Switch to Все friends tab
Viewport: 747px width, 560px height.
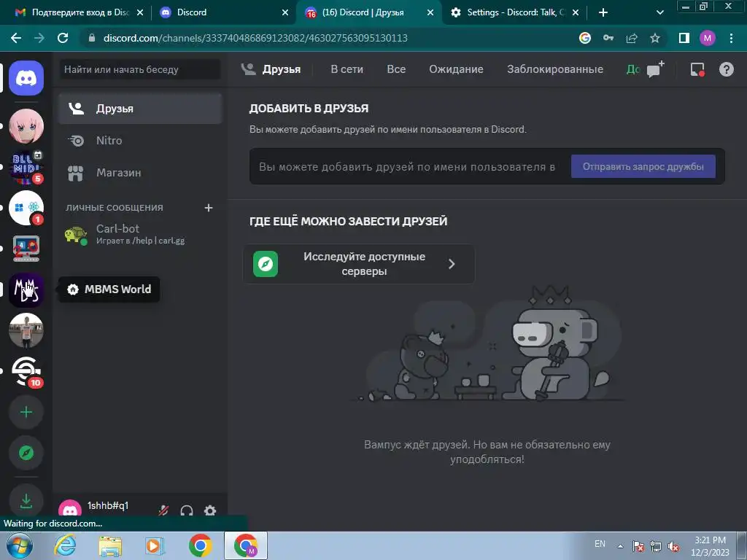click(x=396, y=69)
